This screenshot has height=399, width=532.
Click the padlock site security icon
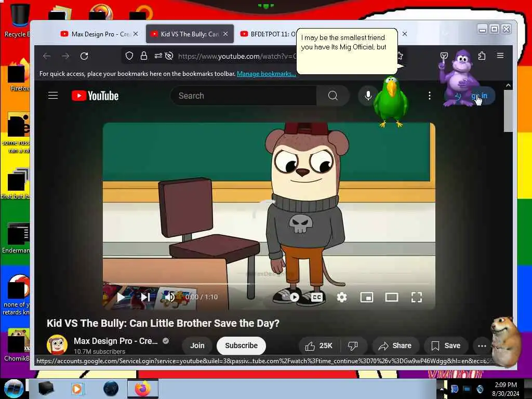pyautogui.click(x=144, y=56)
